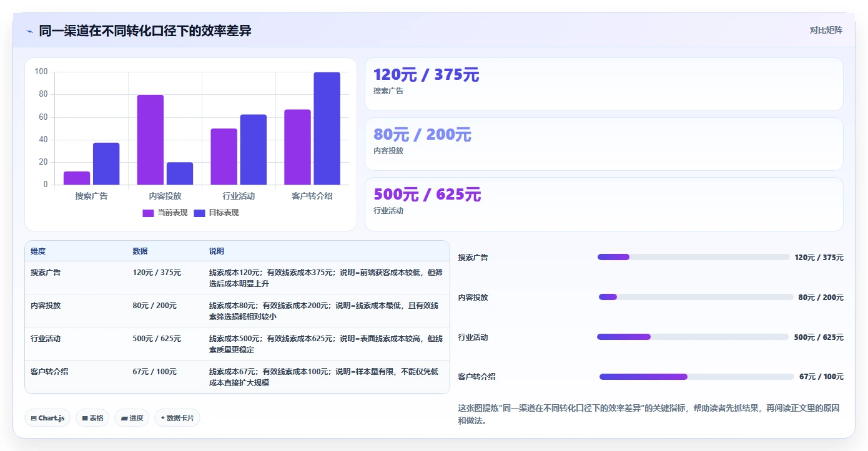Image resolution: width=868 pixels, height=451 pixels.
Task: Click the 搜索广告 progress bar
Action: tap(694, 257)
